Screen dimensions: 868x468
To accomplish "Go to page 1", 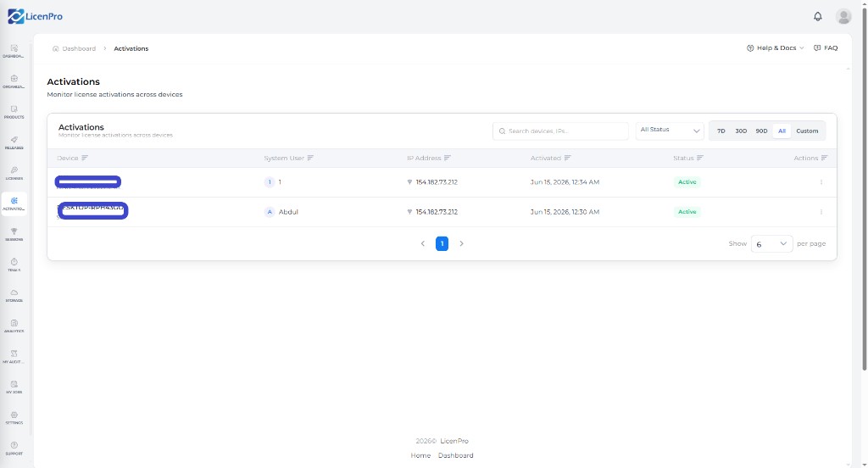I will [442, 243].
